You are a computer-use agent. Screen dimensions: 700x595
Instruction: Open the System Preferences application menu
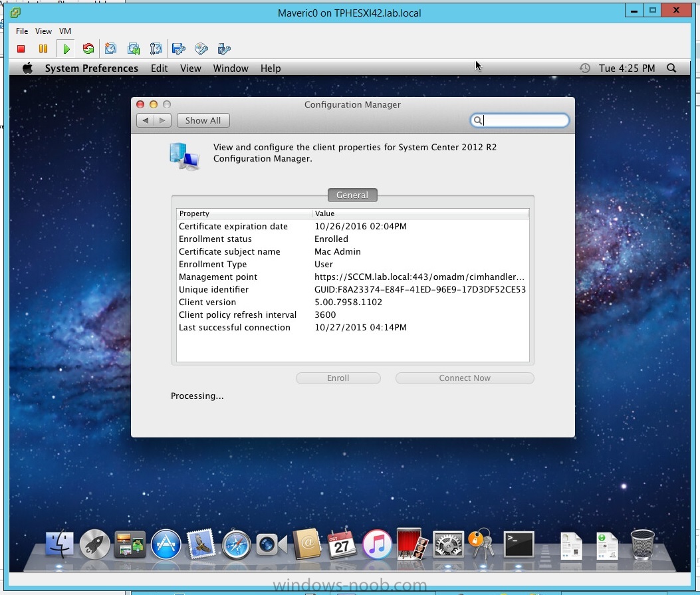92,68
